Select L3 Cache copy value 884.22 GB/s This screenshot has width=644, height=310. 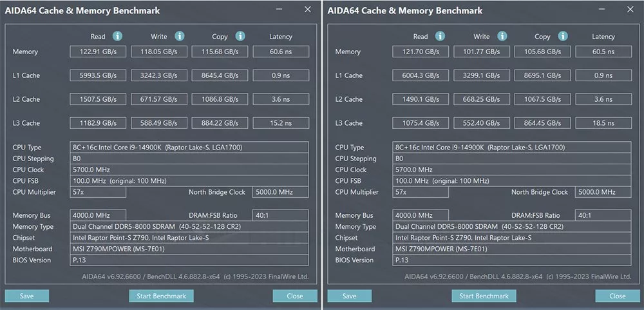click(220, 123)
